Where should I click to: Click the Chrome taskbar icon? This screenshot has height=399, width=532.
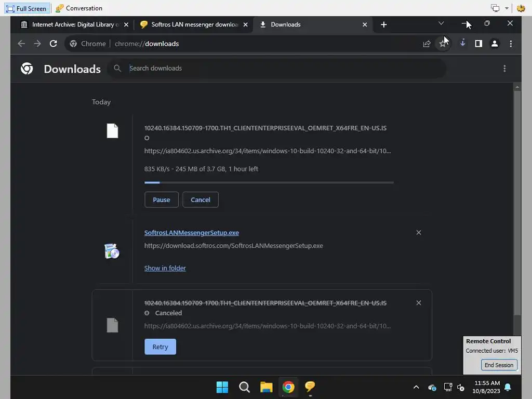point(288,387)
